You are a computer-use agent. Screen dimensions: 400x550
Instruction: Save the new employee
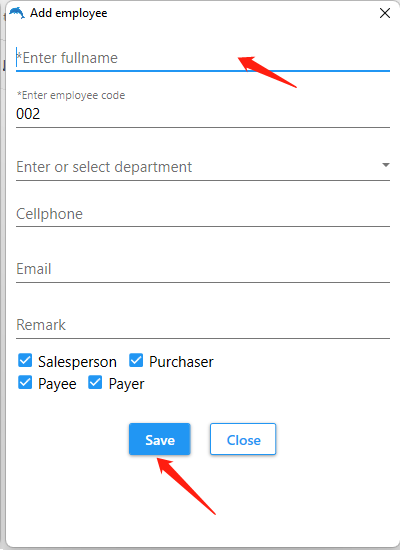coord(160,439)
